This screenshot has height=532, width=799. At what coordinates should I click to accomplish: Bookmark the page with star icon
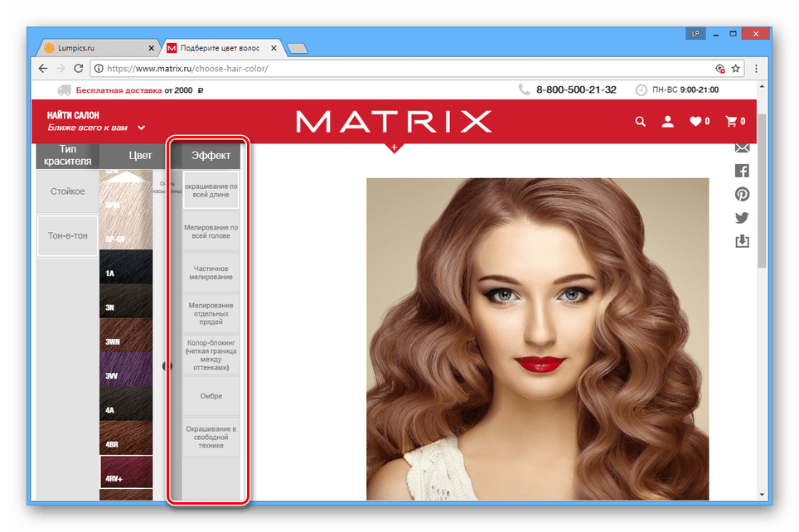point(735,68)
